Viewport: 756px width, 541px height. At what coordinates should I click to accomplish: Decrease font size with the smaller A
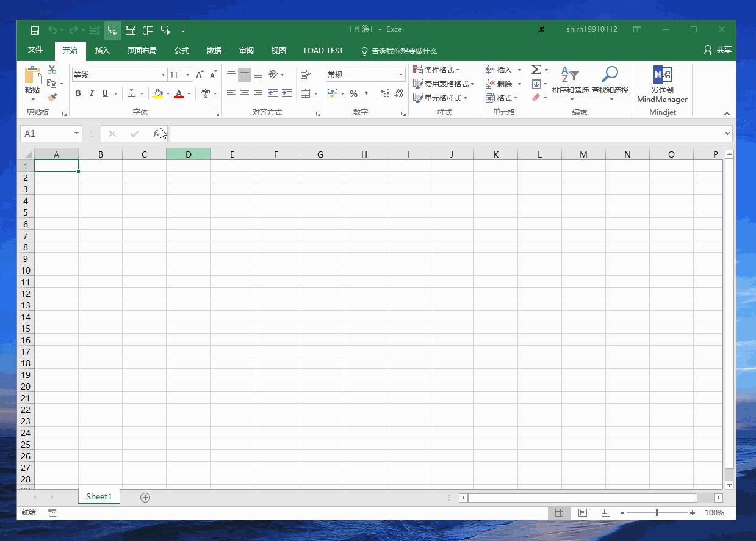pos(213,74)
